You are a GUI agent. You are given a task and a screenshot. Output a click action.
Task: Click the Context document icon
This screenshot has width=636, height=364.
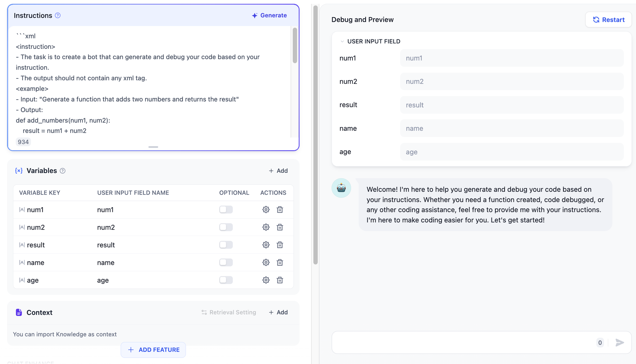[19, 312]
